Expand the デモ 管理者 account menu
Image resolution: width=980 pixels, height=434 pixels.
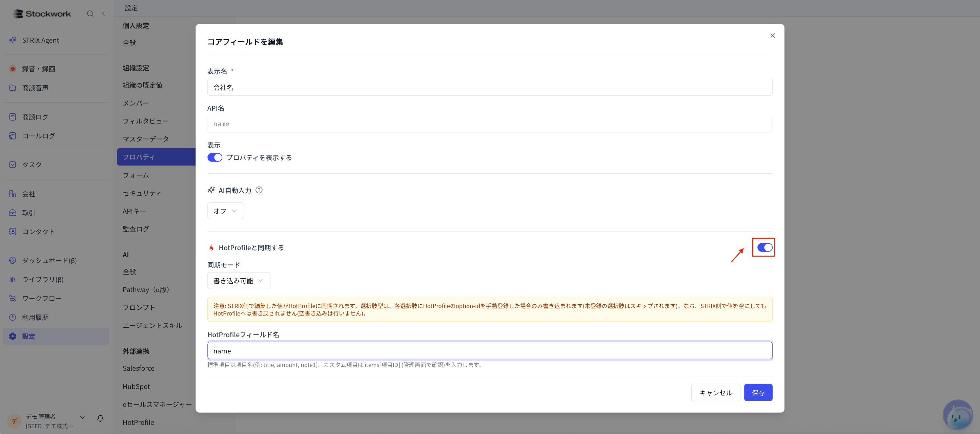click(x=83, y=418)
